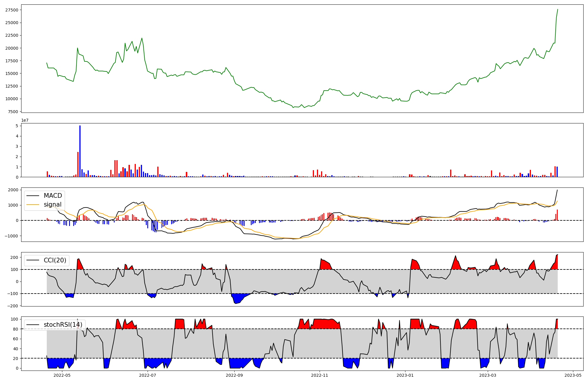Click the MACD legend label
588x382 pixels.
[53, 196]
